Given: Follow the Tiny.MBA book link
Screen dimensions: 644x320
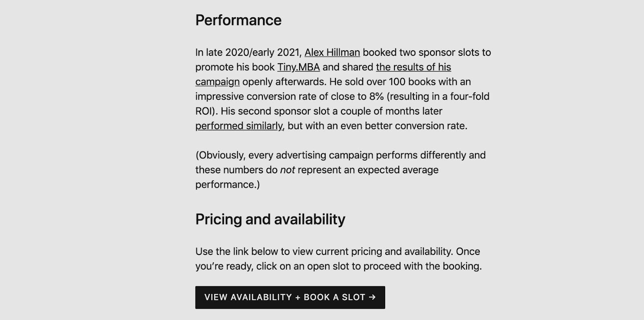Looking at the screenshot, I should [298, 67].
